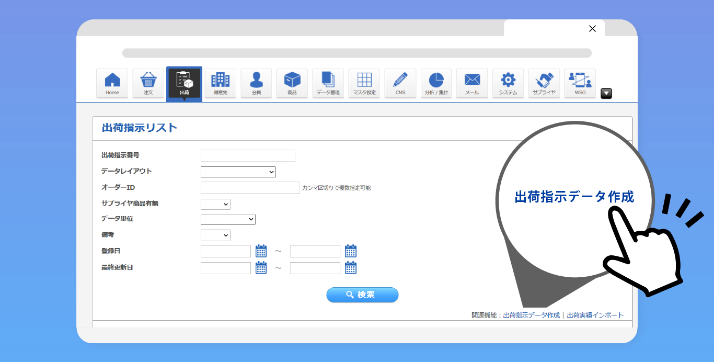The width and height of the screenshot is (714, 362).
Task: Open the devices and people toolbar icon
Action: tap(580, 83)
